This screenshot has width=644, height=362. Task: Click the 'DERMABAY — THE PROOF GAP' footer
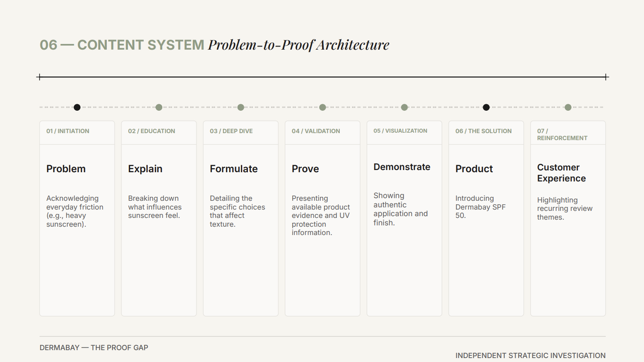[94, 348]
